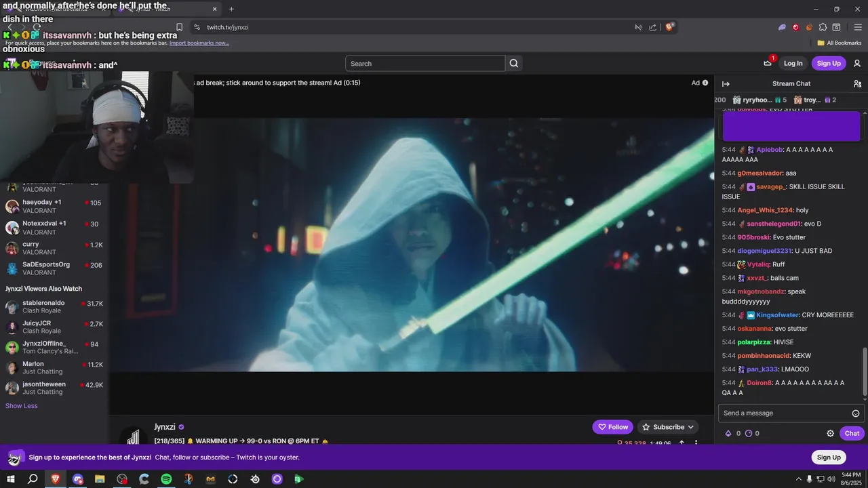Viewport: 868px width, 488px height.
Task: Click the purple feather extension icon
Action: tap(782, 27)
